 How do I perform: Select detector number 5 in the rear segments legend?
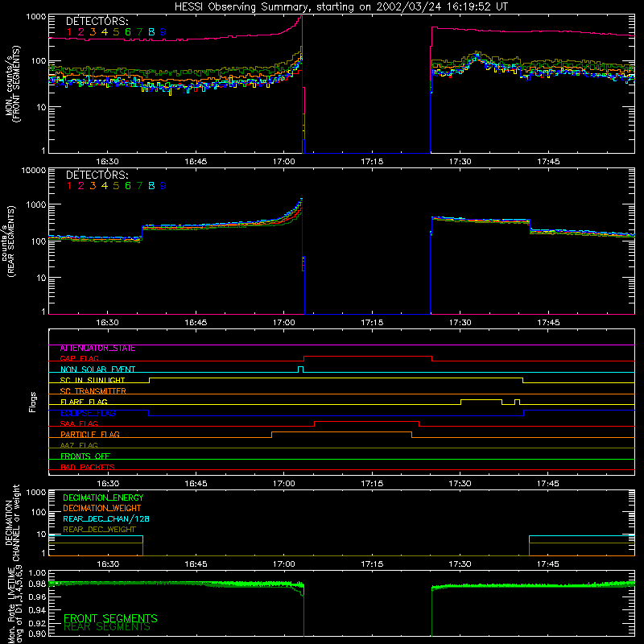pos(116,186)
